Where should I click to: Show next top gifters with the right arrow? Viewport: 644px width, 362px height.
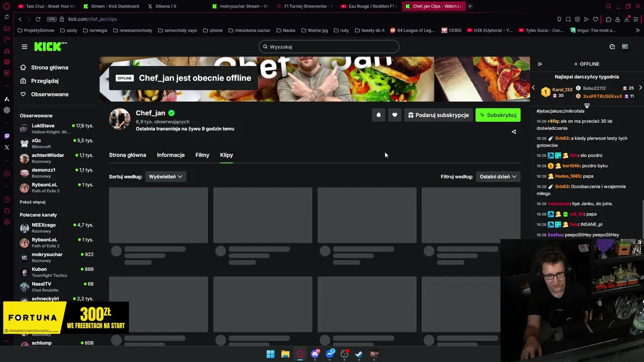point(640,88)
